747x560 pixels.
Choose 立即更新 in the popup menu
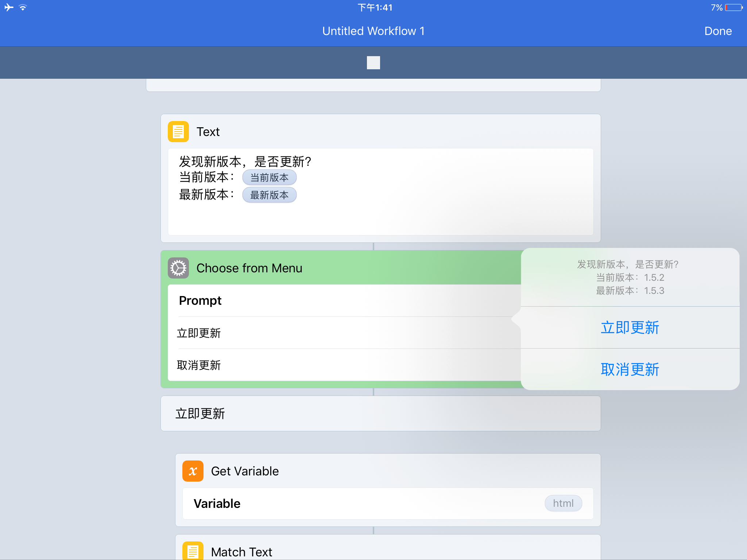[630, 327]
